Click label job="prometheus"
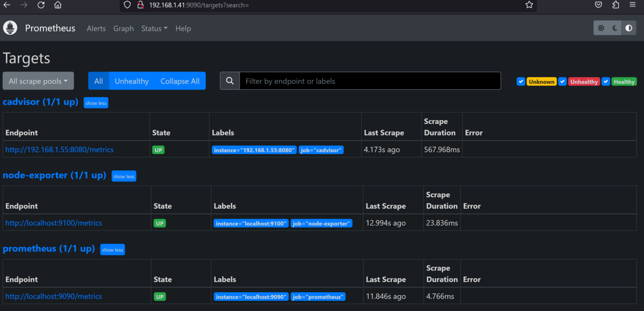Viewport: 644px width, 311px height. (x=318, y=296)
